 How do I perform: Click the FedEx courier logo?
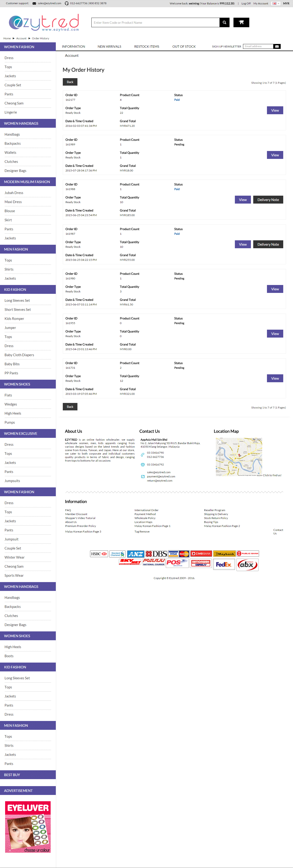tap(224, 564)
